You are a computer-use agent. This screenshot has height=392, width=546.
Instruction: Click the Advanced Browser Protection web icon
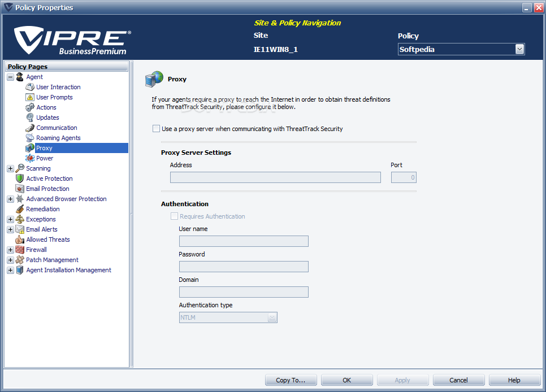pos(20,199)
